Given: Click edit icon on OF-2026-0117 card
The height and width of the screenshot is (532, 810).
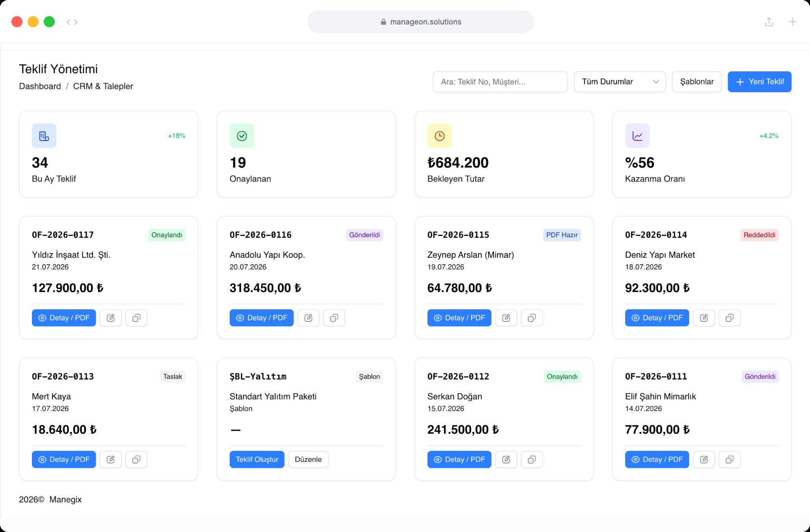Looking at the screenshot, I should [111, 318].
